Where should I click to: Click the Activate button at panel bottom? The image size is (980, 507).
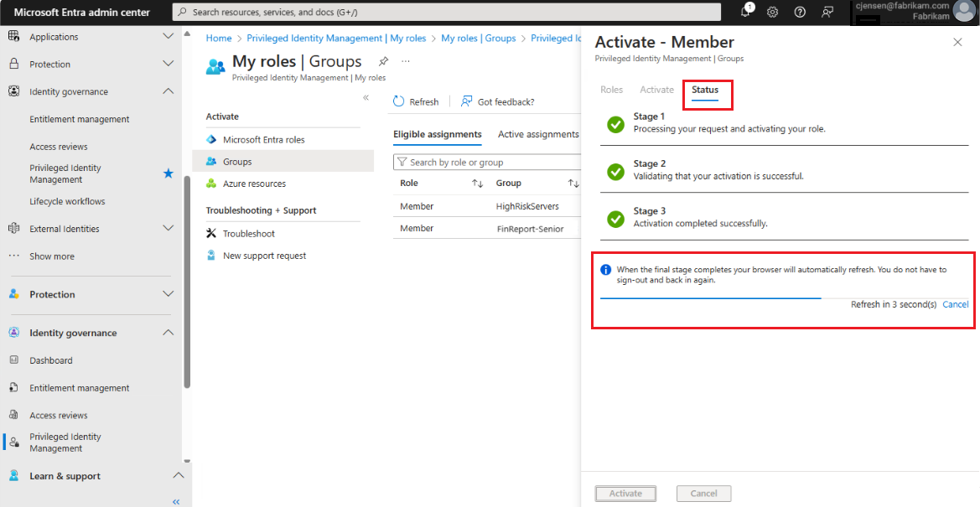click(x=625, y=494)
